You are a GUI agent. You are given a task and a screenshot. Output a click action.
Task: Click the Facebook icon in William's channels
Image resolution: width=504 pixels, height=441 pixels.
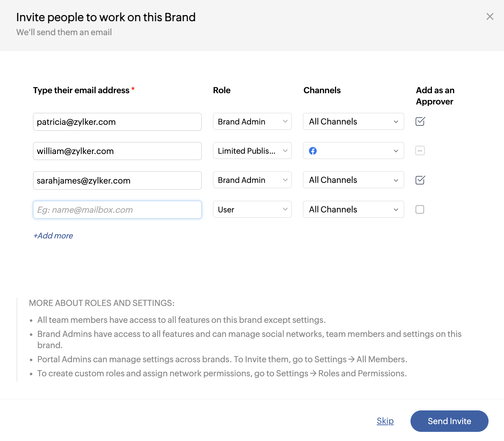(312, 151)
